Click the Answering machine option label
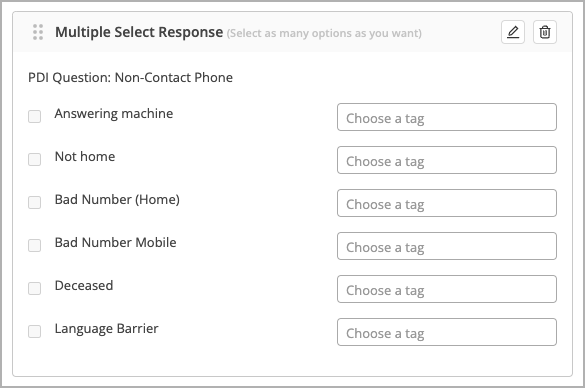585x388 pixels. coord(114,113)
